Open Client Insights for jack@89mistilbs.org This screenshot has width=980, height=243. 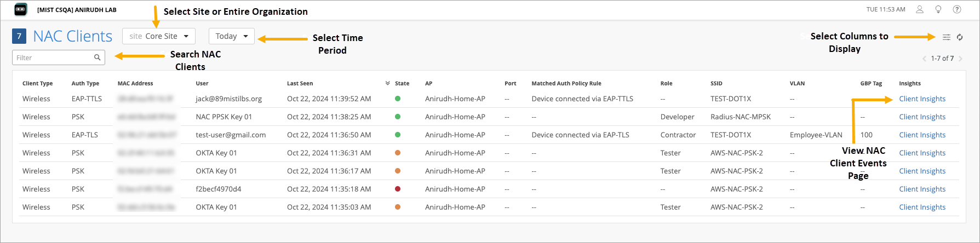click(922, 99)
